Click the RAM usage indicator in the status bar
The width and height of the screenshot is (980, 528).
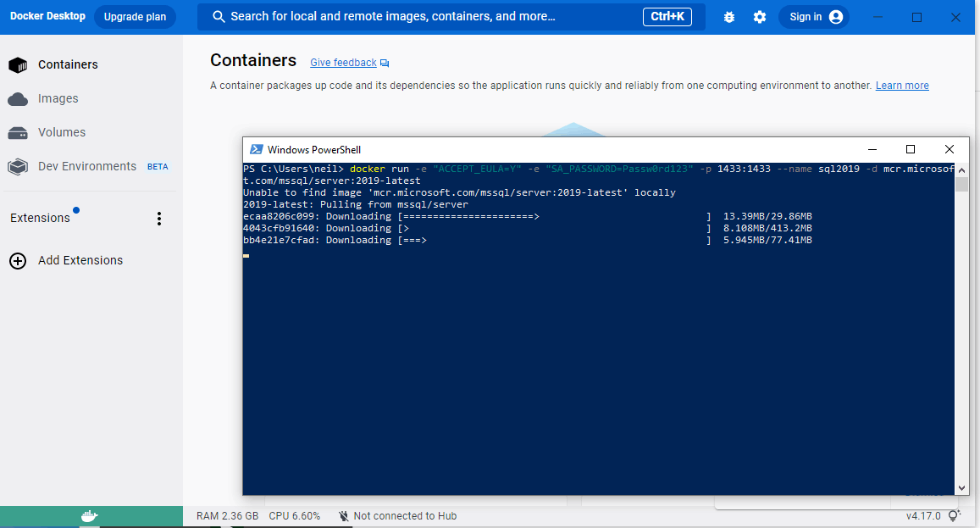223,515
